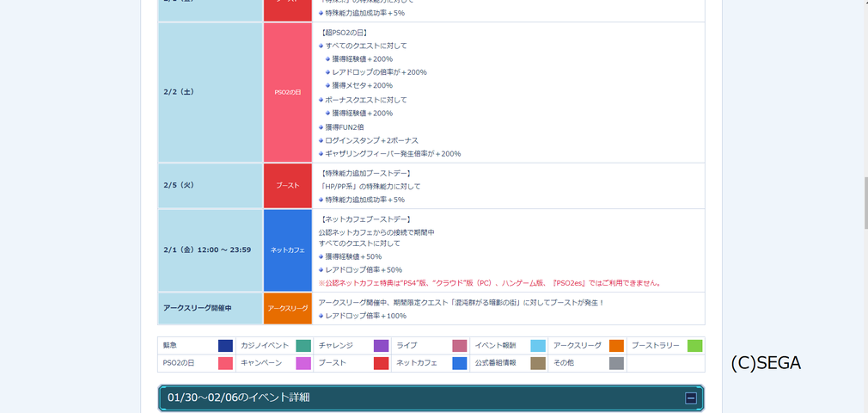Click the red ブースト legend swatch
The width and height of the screenshot is (868, 413).
382,364
